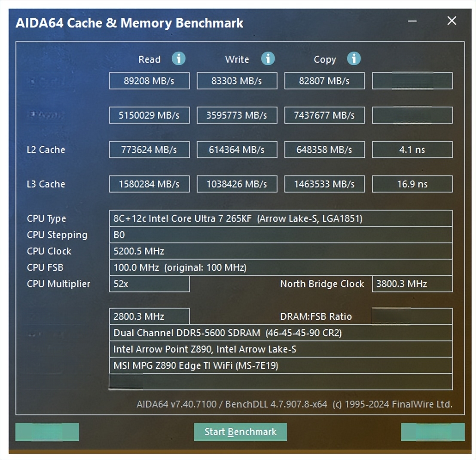Select L2 Cache copy 648358 MB/s
476x460 pixels.
pyautogui.click(x=324, y=150)
